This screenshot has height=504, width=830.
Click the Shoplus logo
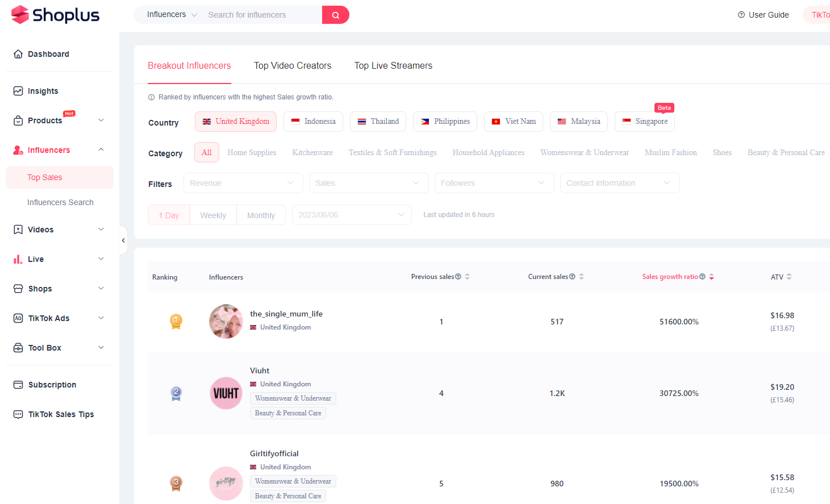click(55, 15)
